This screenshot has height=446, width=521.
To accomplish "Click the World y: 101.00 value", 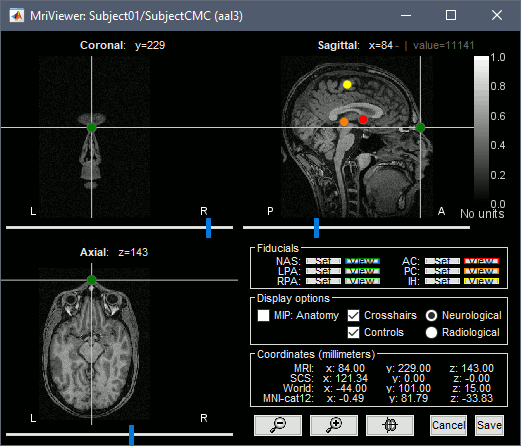I will coord(408,388).
